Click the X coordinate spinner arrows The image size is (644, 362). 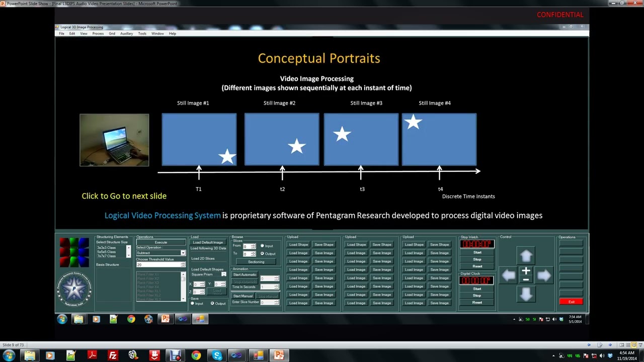(202, 284)
